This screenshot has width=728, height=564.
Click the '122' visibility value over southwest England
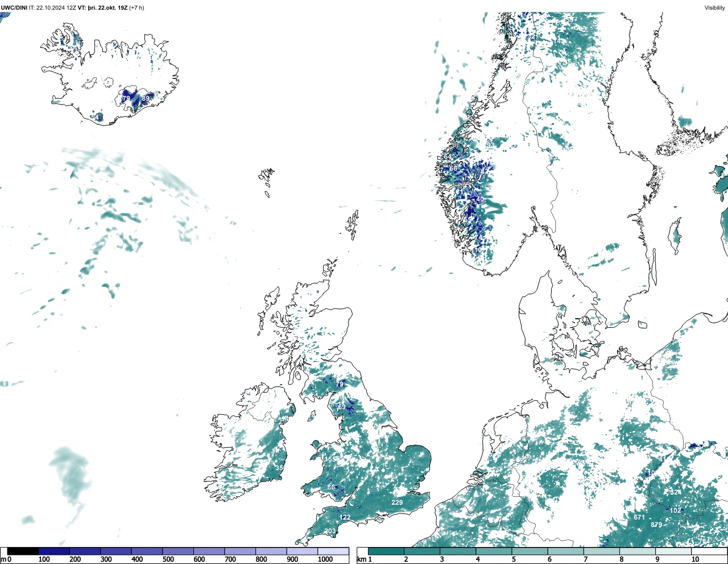[345, 517]
